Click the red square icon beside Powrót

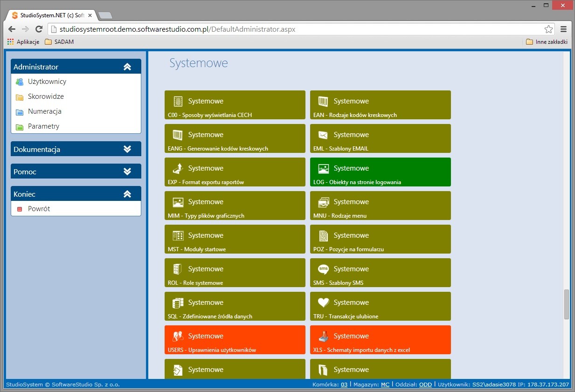(x=19, y=209)
